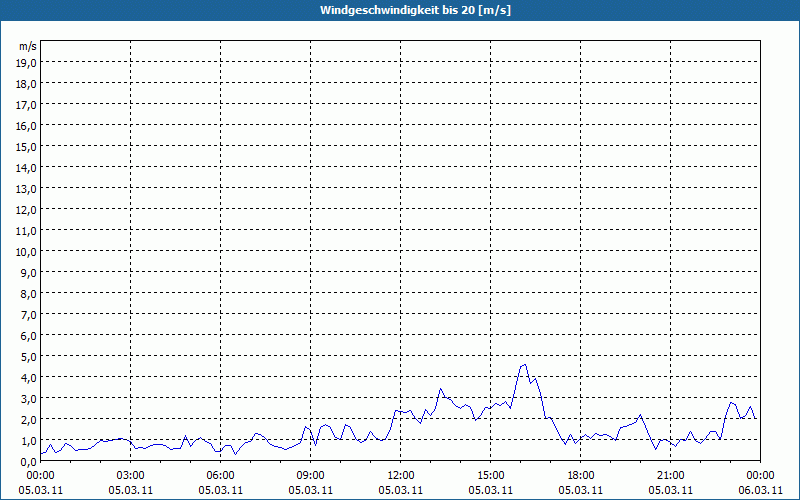Select the 6,0 y-axis label
Screen dimensions: 800x500
click(x=30, y=336)
